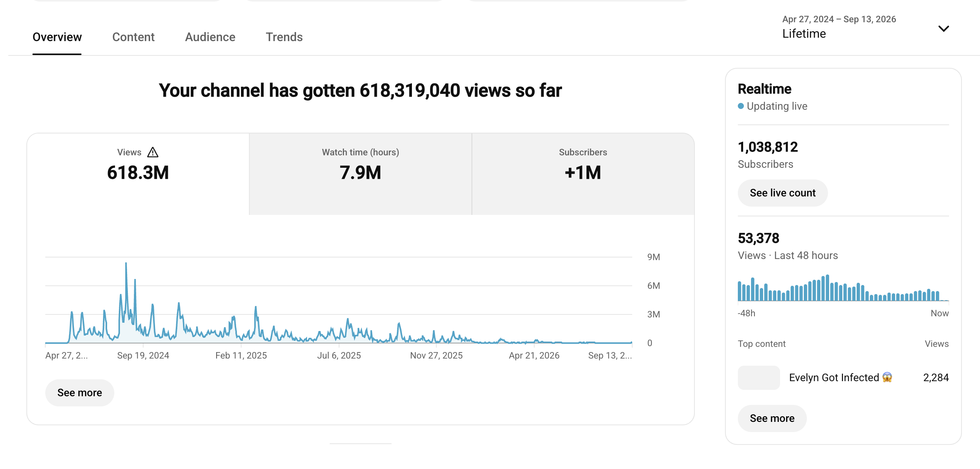Click the tallest peak in the views chart

coord(126,263)
